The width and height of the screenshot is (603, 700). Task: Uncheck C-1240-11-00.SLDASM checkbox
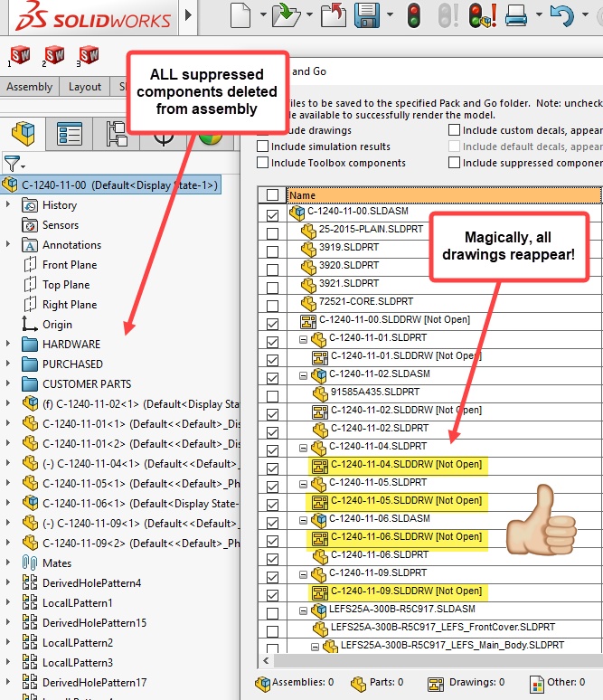point(272,215)
